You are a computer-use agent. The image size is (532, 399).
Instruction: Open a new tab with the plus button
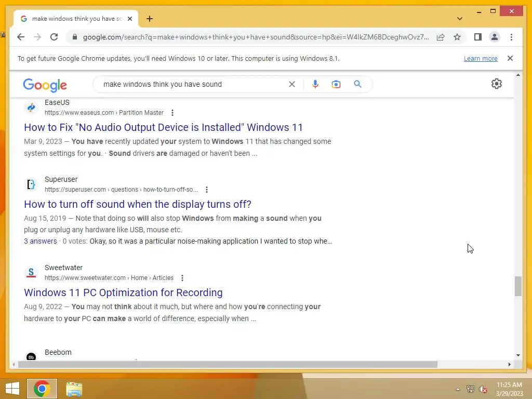[x=150, y=19]
